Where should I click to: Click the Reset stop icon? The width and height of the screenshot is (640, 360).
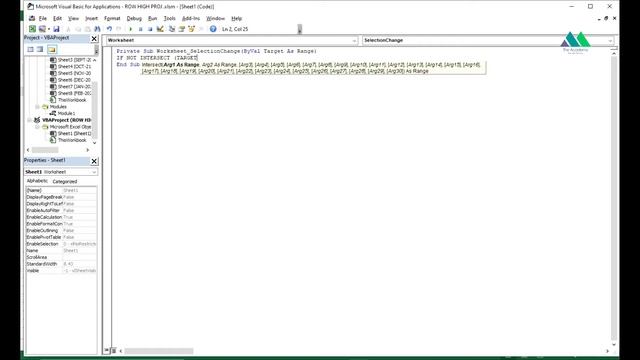click(150, 29)
